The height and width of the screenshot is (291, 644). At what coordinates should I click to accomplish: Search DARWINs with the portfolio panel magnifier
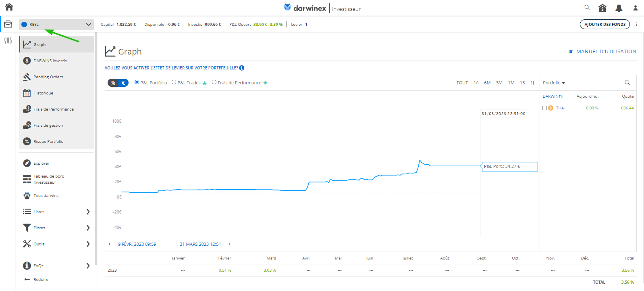click(627, 83)
